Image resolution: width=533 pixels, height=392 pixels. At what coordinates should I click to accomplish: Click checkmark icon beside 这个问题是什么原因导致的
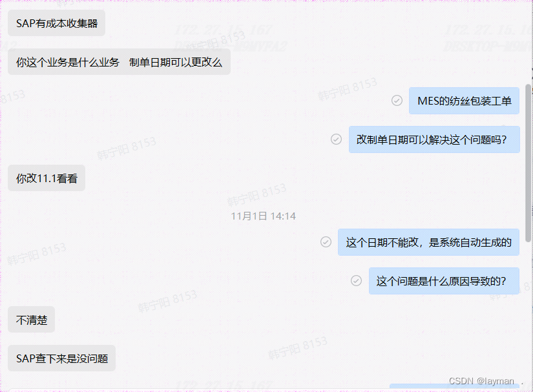[356, 280]
